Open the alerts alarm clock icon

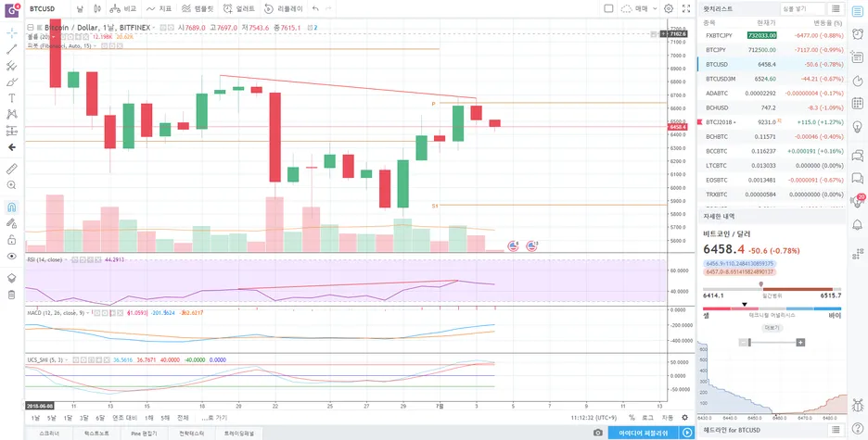857,33
